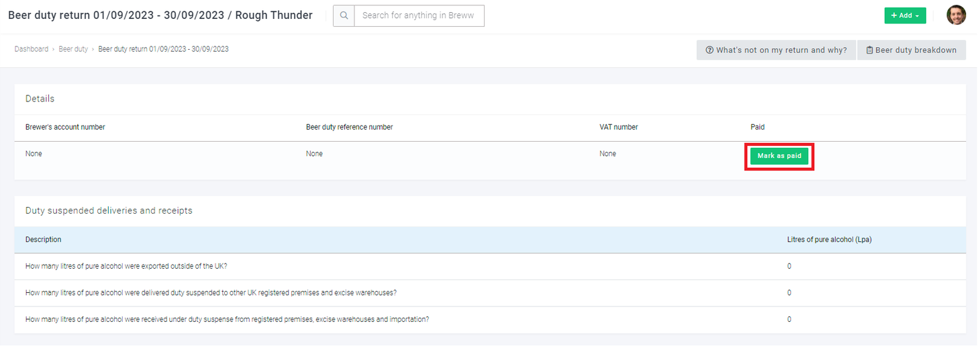Click None under Beer duty reference number
This screenshot has height=348, width=980.
[x=314, y=154]
